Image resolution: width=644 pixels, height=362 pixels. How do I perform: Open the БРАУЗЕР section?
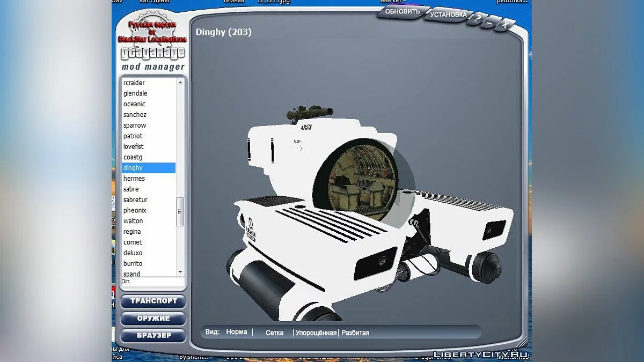pyautogui.click(x=153, y=336)
